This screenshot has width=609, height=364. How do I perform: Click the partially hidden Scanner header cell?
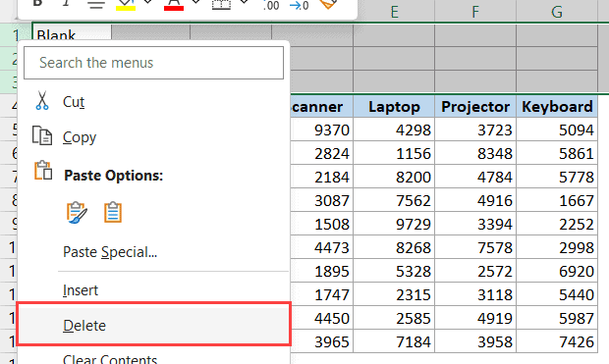[x=321, y=106]
